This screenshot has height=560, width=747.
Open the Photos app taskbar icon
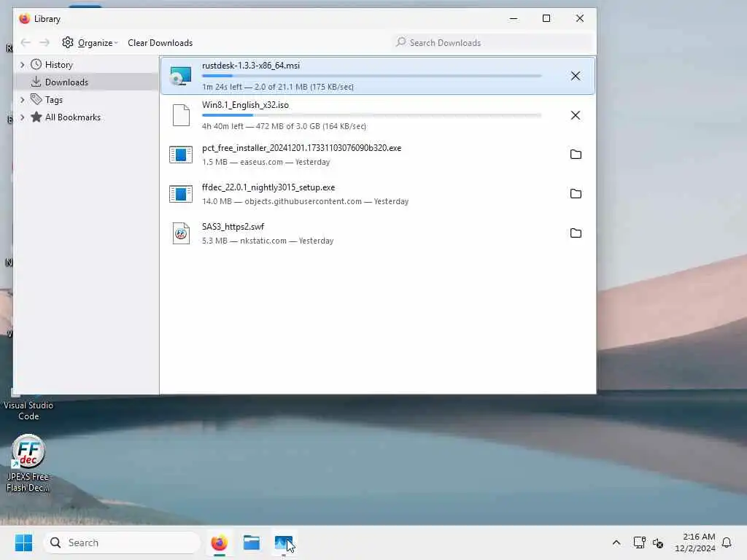point(284,542)
